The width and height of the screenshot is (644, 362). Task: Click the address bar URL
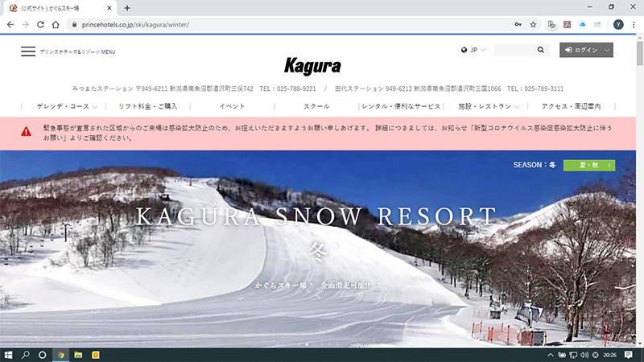[135, 25]
